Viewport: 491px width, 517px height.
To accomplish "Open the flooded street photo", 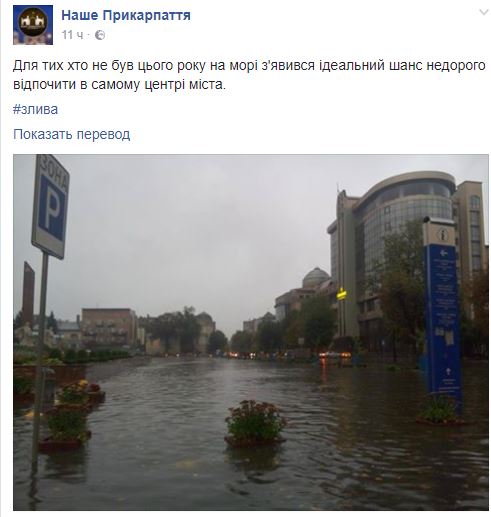I will pos(251,332).
